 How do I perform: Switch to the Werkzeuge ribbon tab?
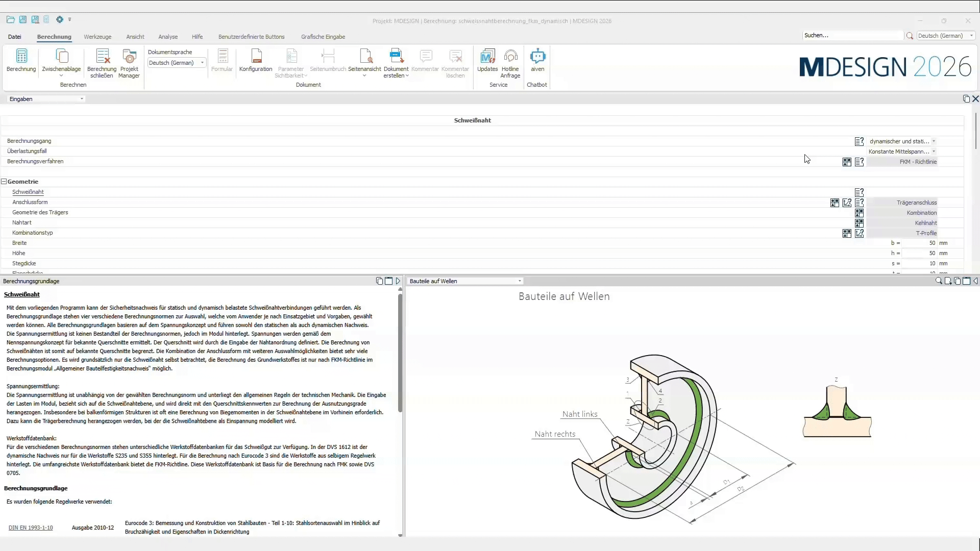[97, 37]
